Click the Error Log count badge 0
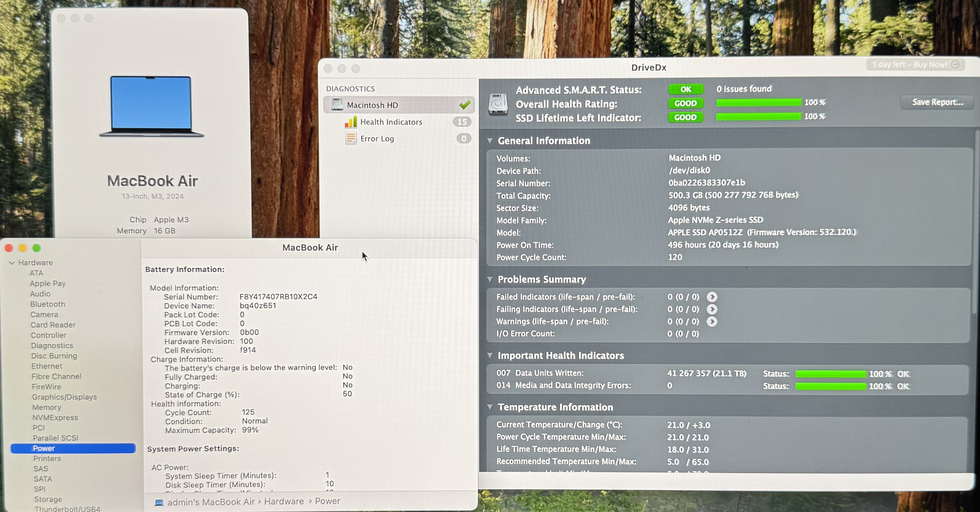The width and height of the screenshot is (980, 512). pos(464,139)
